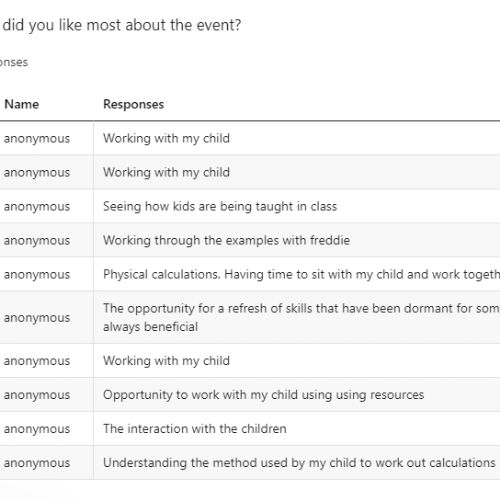Click the Responses column header
The height and width of the screenshot is (500, 500).
(133, 104)
